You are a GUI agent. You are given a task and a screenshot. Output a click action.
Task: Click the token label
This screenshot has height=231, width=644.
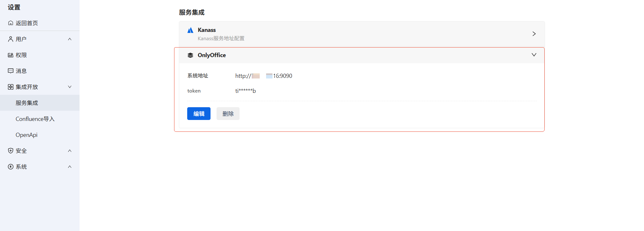(194, 91)
